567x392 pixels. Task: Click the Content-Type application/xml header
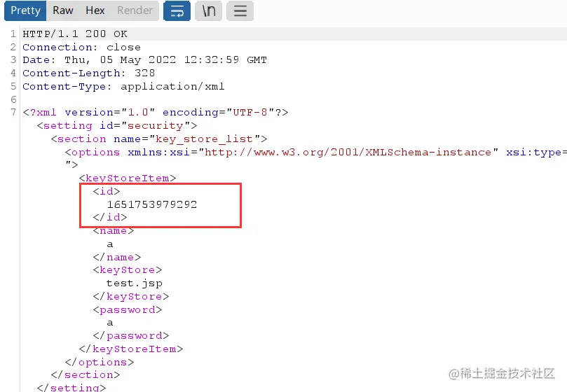click(123, 87)
